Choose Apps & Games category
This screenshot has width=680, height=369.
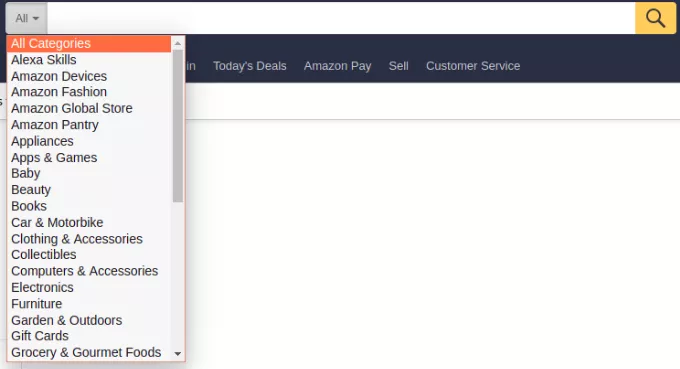tap(89, 157)
